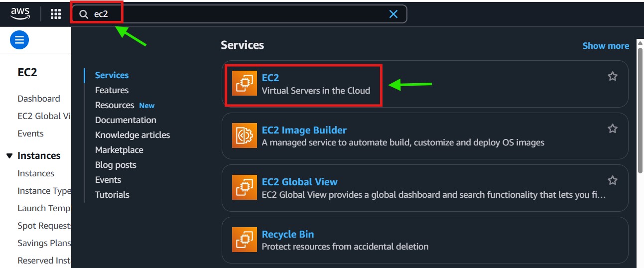The width and height of the screenshot is (644, 268).
Task: Toggle the blue hamburger navigation menu
Action: point(19,40)
